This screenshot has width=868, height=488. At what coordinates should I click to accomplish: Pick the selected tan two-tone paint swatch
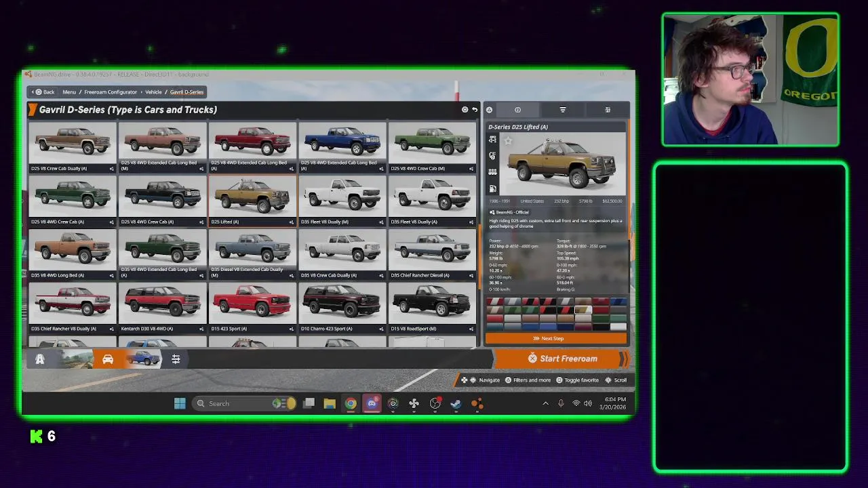583,310
